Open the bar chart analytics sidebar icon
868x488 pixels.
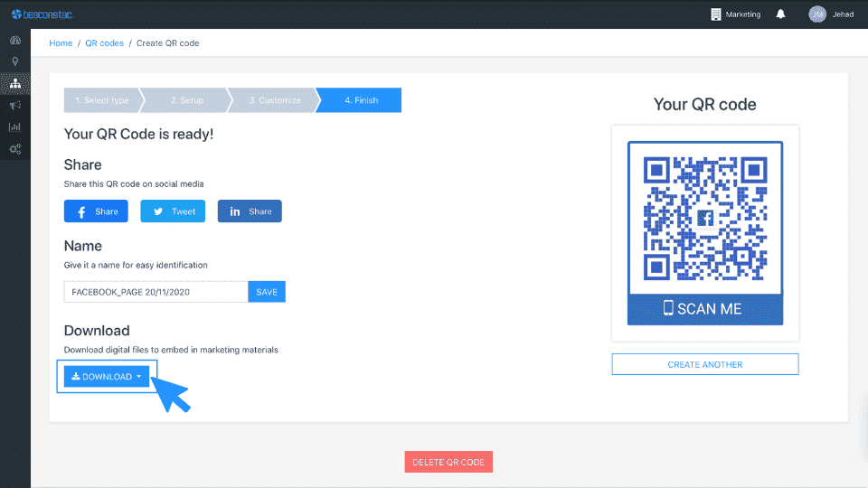click(15, 127)
